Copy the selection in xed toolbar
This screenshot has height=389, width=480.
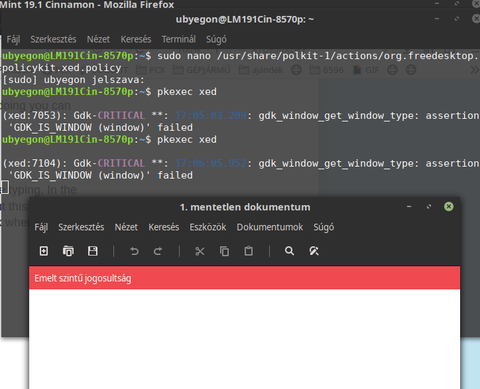[224, 251]
